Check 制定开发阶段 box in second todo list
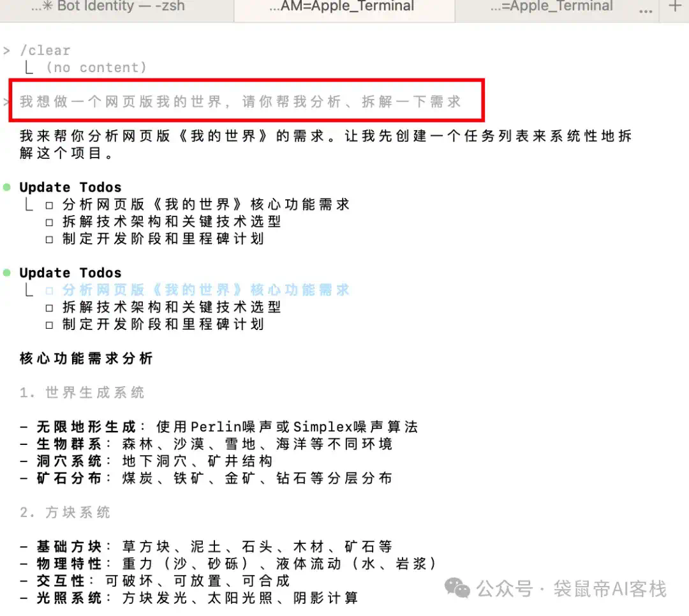 pyautogui.click(x=49, y=326)
